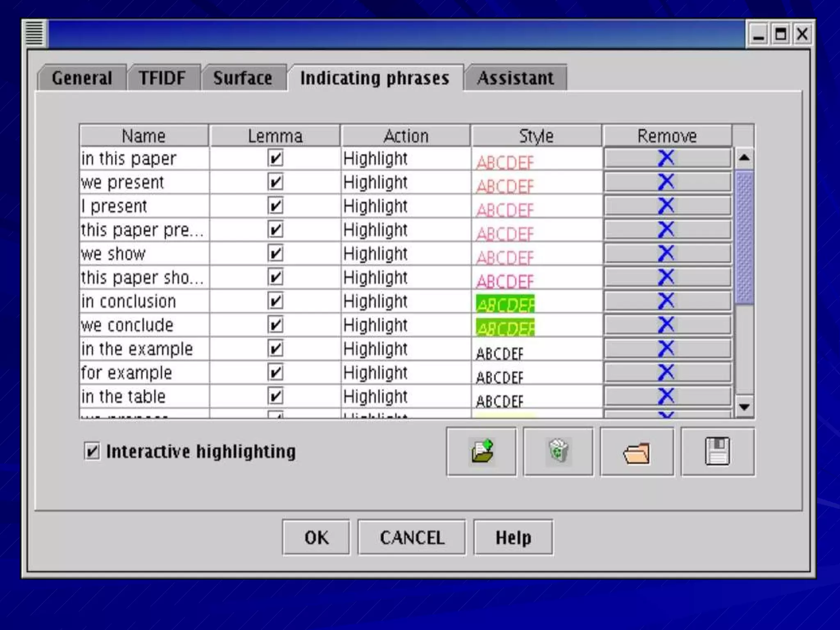Uncheck Lemma for 'we present'
The height and width of the screenshot is (630, 840).
coord(275,182)
